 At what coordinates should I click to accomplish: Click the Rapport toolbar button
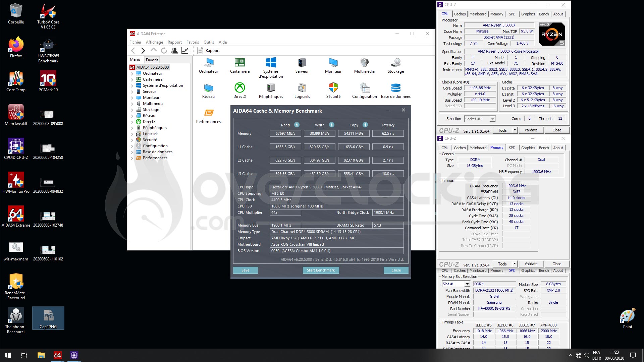click(209, 51)
